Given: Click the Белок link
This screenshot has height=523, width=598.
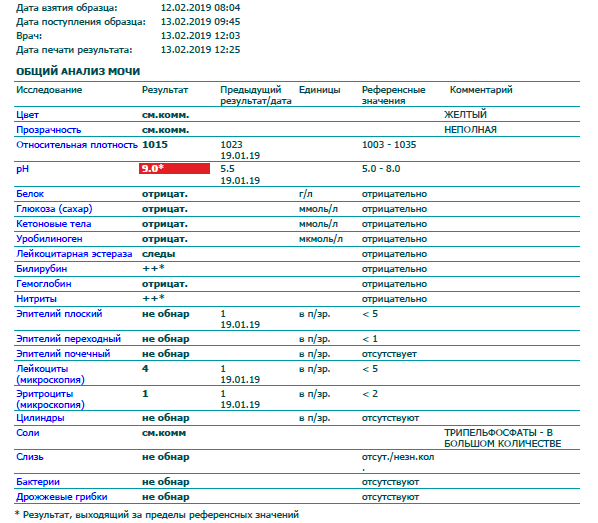Looking at the screenshot, I should click(x=30, y=194).
